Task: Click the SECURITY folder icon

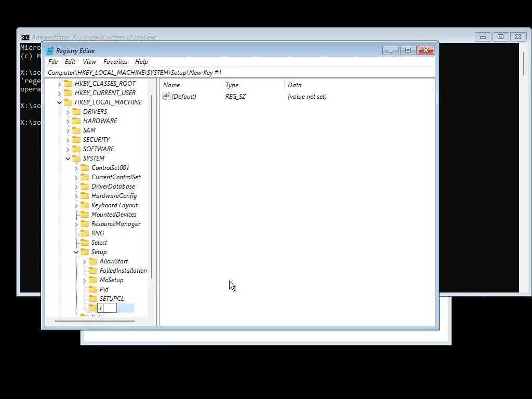Action: click(x=77, y=139)
